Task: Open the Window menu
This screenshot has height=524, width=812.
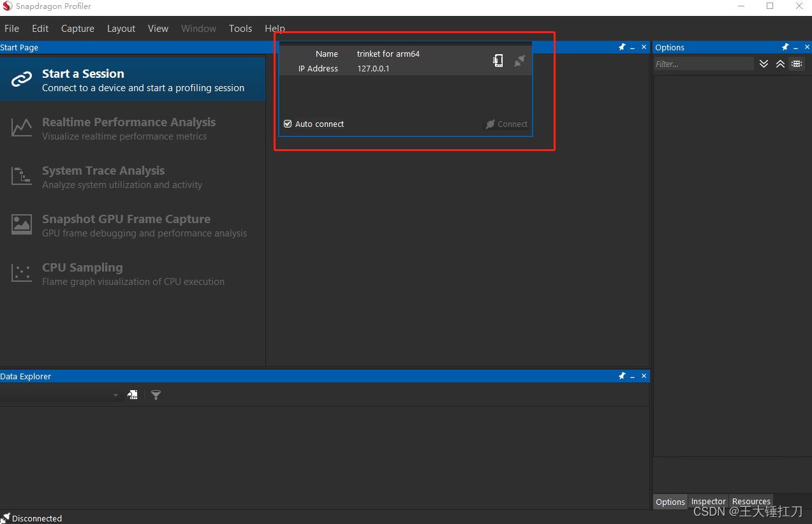Action: tap(198, 29)
